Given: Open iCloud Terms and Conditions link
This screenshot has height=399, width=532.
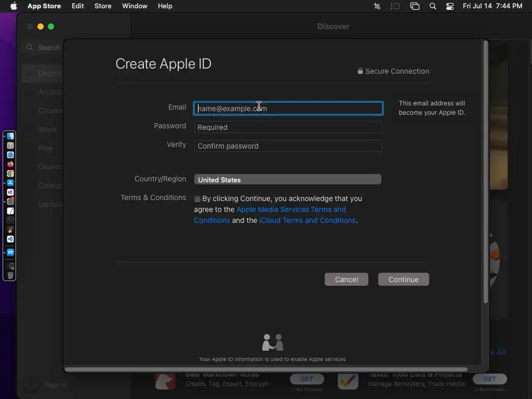Looking at the screenshot, I should coord(308,220).
